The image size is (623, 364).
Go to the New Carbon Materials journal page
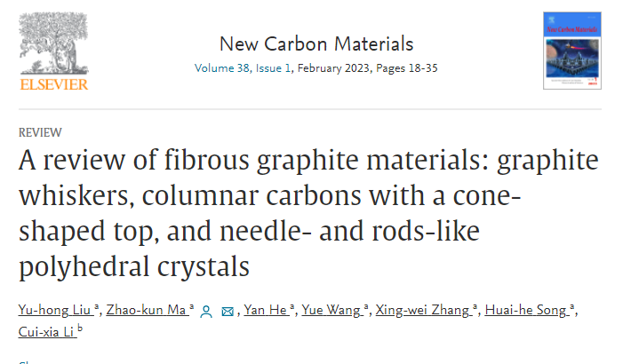click(315, 44)
